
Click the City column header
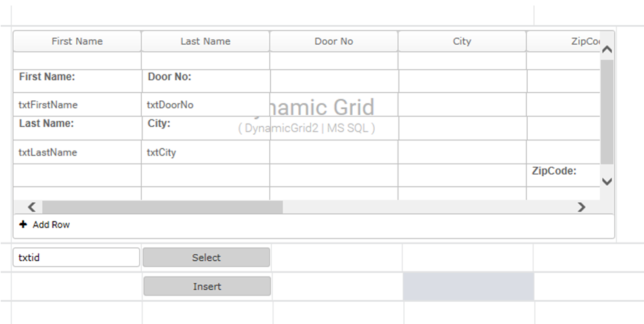[461, 41]
